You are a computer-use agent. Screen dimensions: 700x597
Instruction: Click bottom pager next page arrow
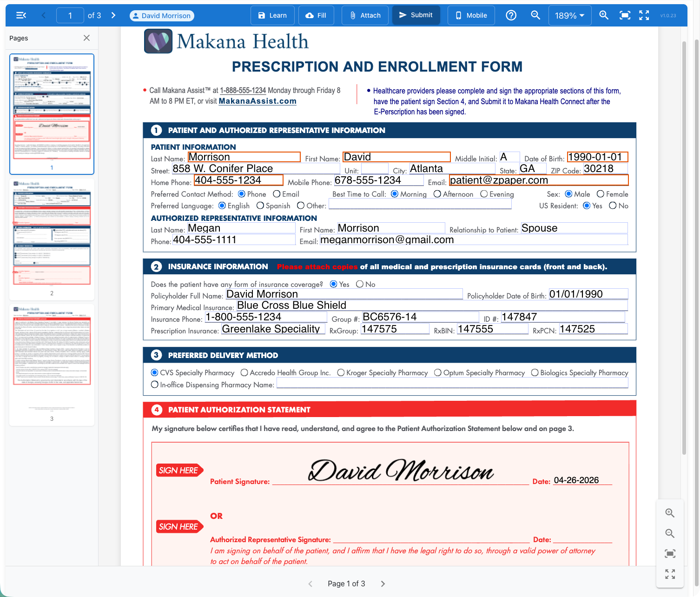point(383,584)
